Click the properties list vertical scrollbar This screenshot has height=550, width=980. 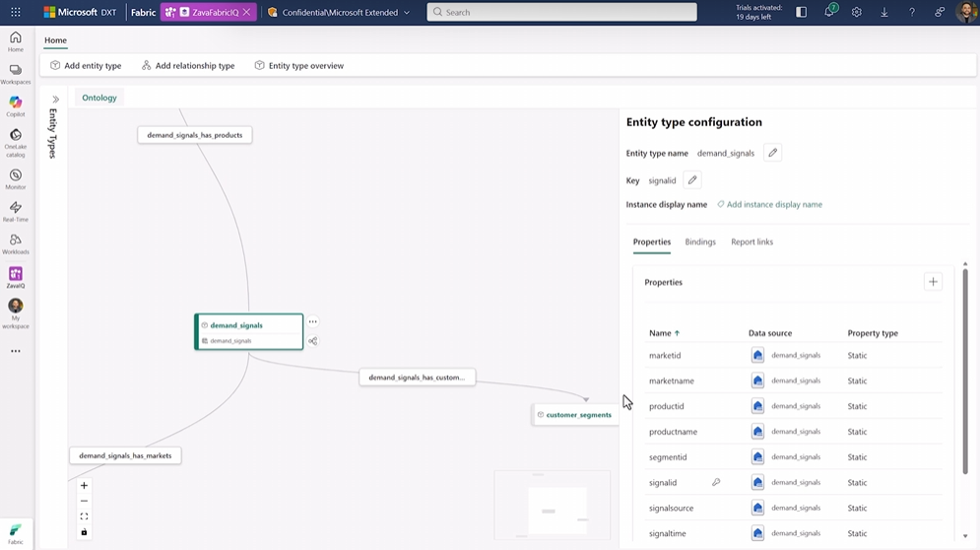pos(965,375)
